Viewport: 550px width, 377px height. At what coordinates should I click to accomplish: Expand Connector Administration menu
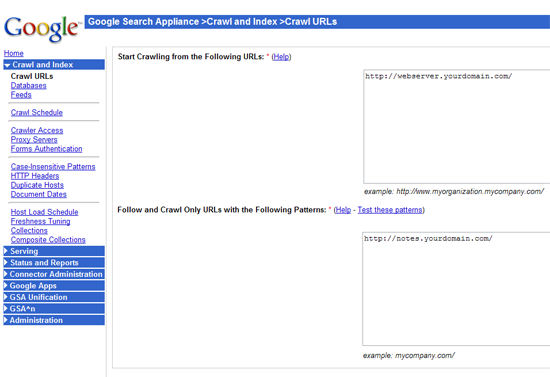[x=54, y=274]
